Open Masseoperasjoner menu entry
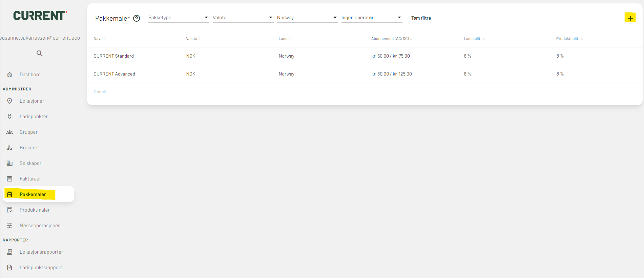The width and height of the screenshot is (644, 278). click(40, 226)
